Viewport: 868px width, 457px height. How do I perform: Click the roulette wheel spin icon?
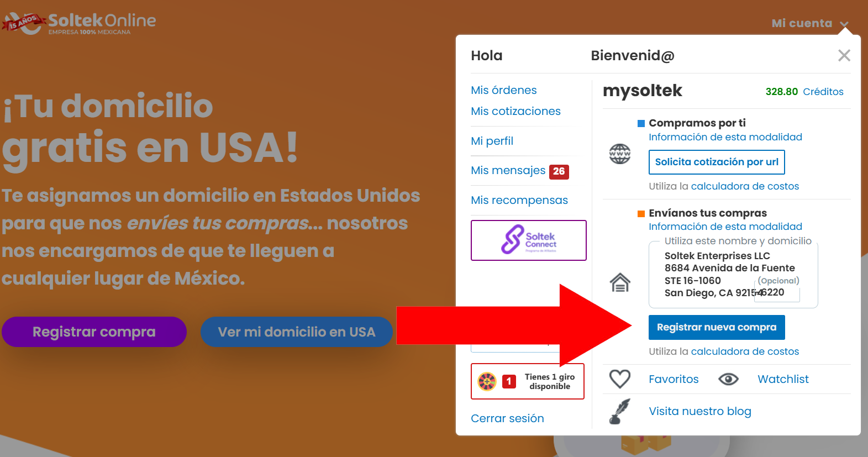pos(487,381)
